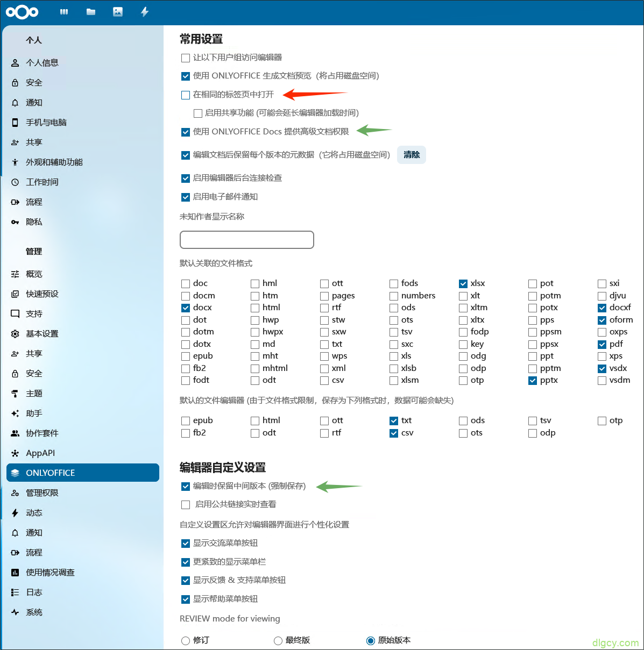Toggle the csv default editor checkbox
Image resolution: width=644 pixels, height=650 pixels.
(x=394, y=433)
